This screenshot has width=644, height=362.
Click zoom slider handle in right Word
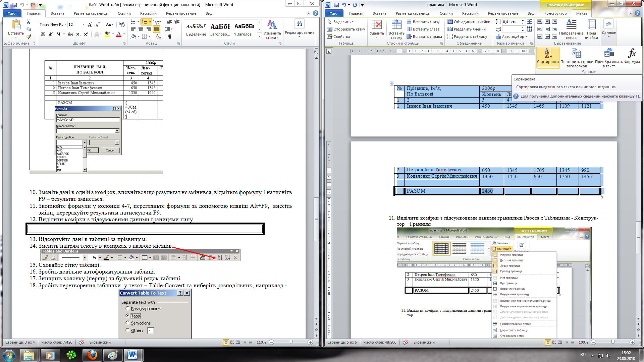click(x=613, y=342)
